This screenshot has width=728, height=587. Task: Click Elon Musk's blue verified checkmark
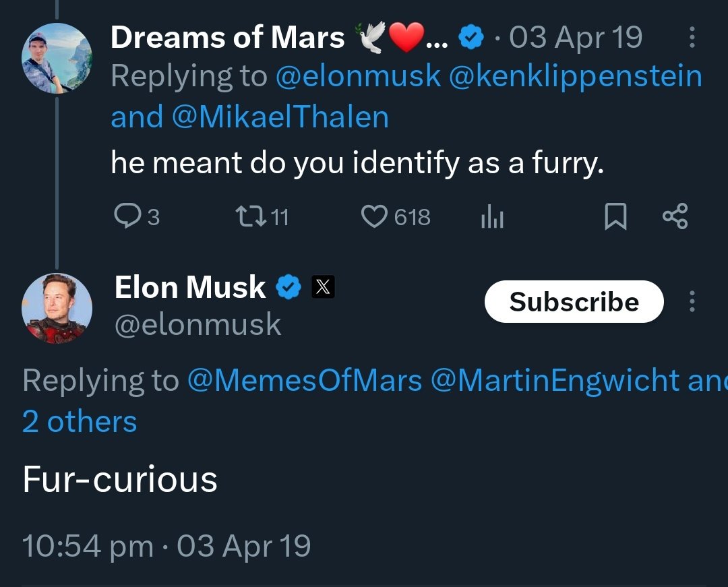point(290,288)
